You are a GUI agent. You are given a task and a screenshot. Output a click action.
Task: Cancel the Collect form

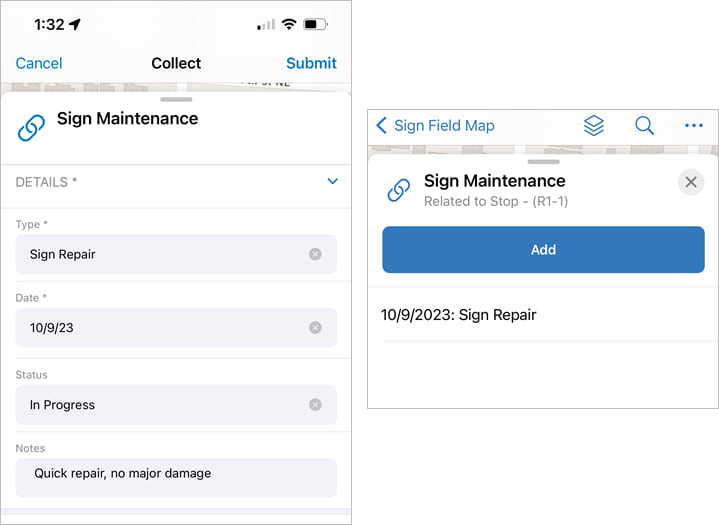pos(39,63)
